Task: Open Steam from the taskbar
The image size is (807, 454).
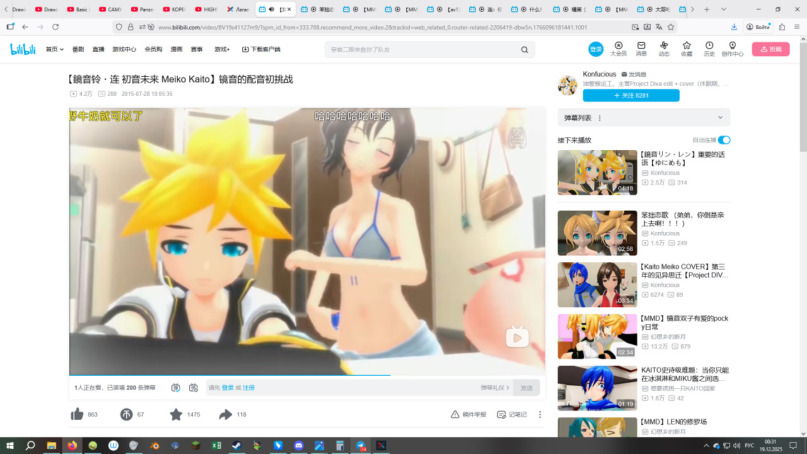Action: click(237, 445)
